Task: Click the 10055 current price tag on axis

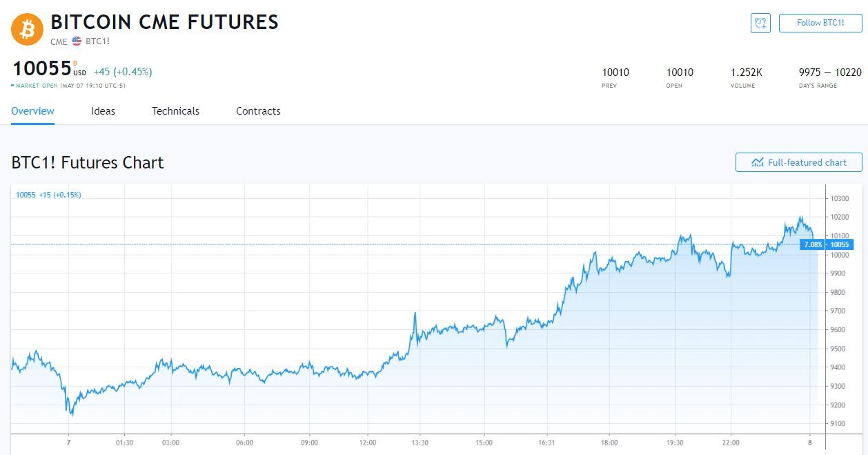Action: pyautogui.click(x=840, y=244)
